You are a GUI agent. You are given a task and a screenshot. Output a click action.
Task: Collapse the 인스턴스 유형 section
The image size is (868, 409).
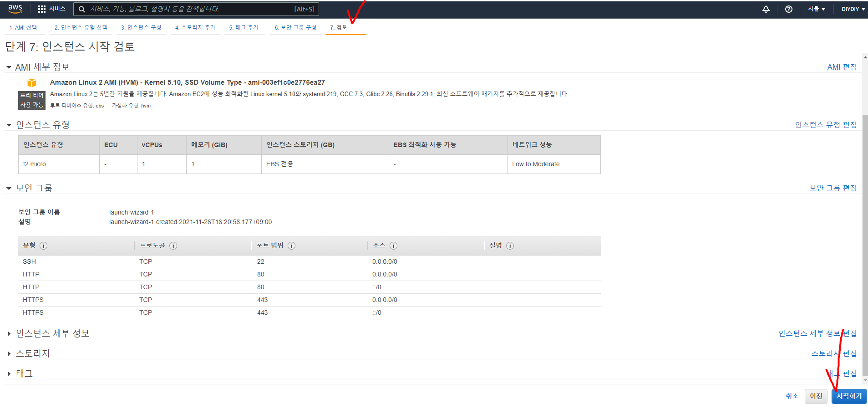[9, 125]
